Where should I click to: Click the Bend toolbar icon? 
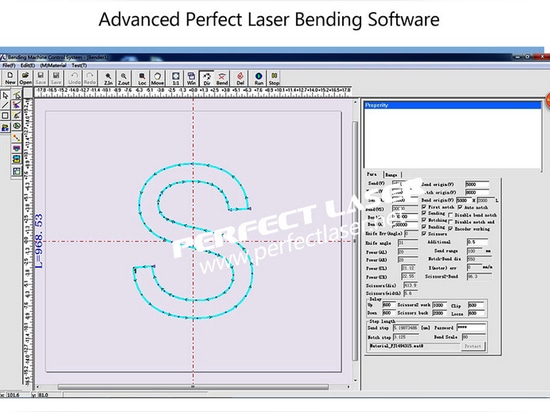222,78
